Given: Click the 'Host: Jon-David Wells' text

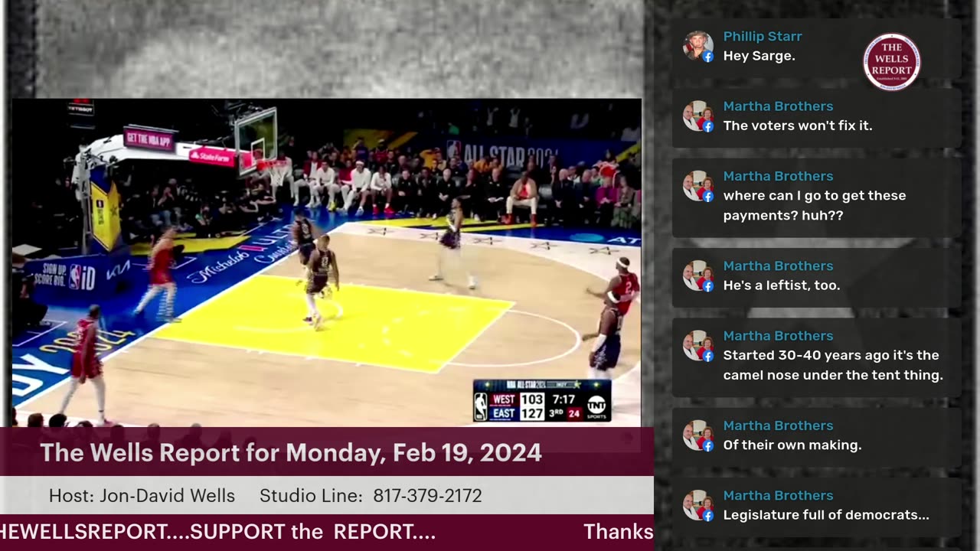Looking at the screenshot, I should pos(142,496).
